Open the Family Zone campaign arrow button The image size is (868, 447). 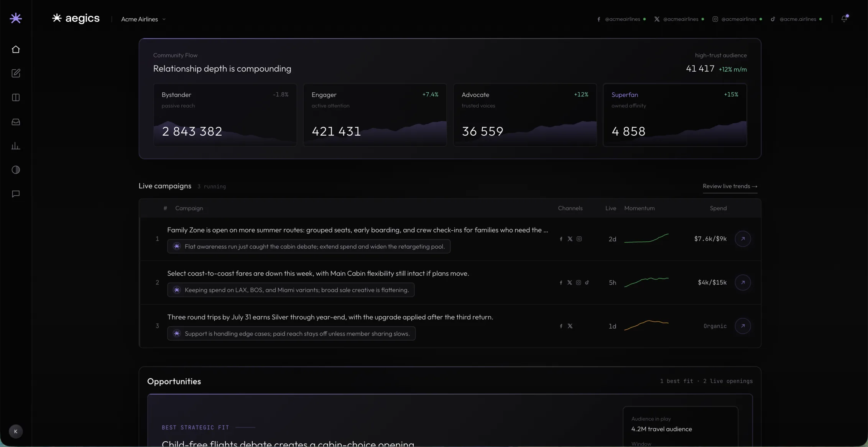743,239
